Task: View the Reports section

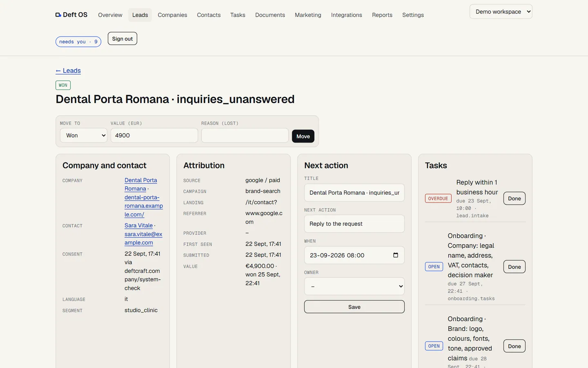Action: pos(382,15)
